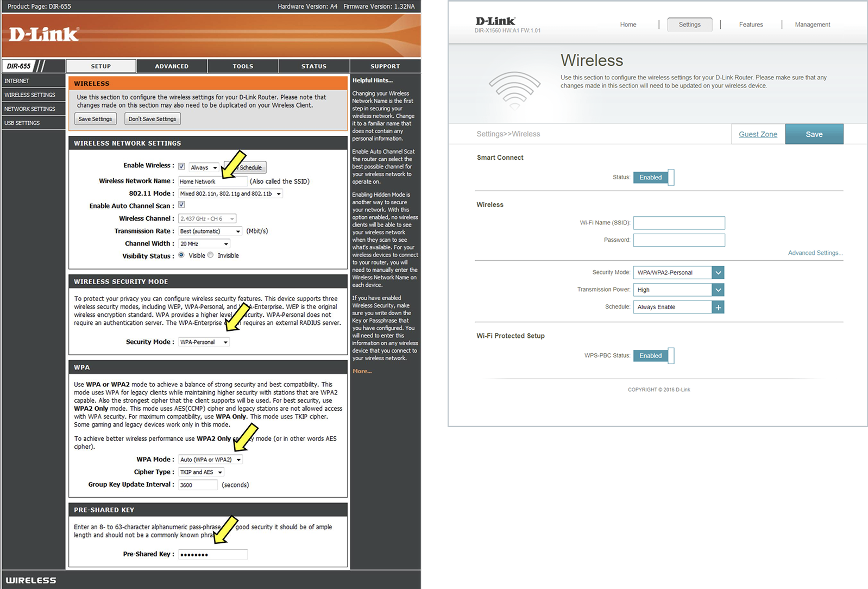Viewport: 868px width, 589px height.
Task: Disable the WPS-PBC Status switch
Action: click(x=653, y=356)
